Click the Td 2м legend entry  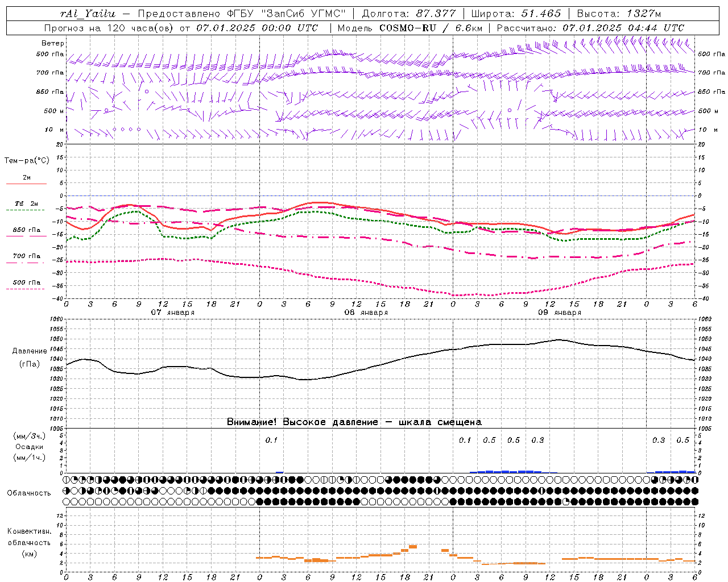pyautogui.click(x=26, y=203)
